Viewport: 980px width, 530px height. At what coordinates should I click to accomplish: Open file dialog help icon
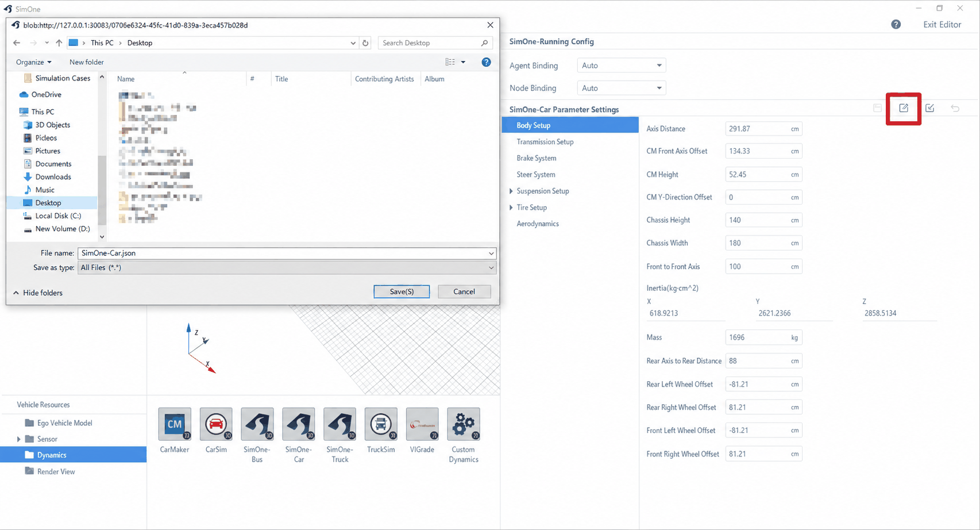tap(487, 62)
